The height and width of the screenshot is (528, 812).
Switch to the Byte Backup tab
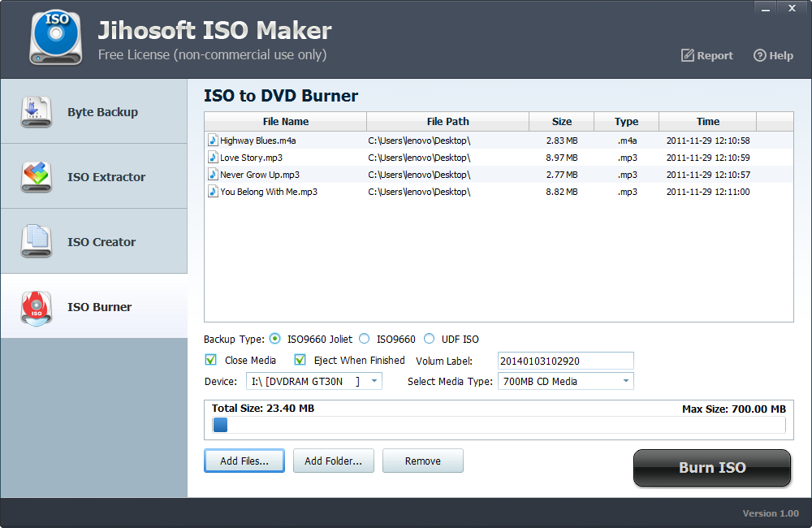(x=93, y=111)
